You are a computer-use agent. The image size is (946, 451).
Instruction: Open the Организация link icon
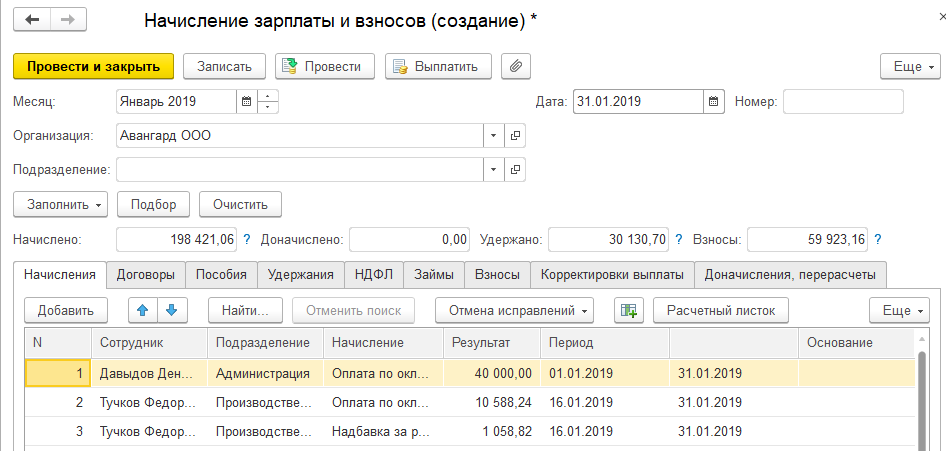click(515, 136)
